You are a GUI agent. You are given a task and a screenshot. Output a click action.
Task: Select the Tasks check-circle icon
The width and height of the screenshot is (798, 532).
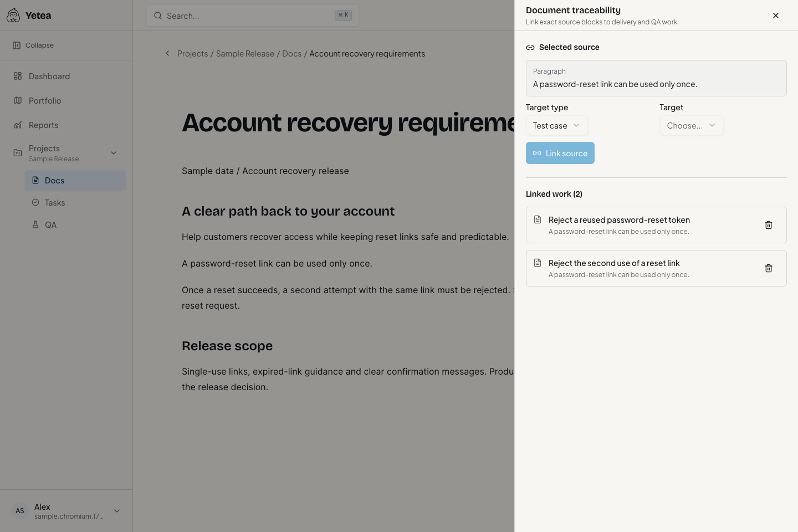click(x=35, y=203)
